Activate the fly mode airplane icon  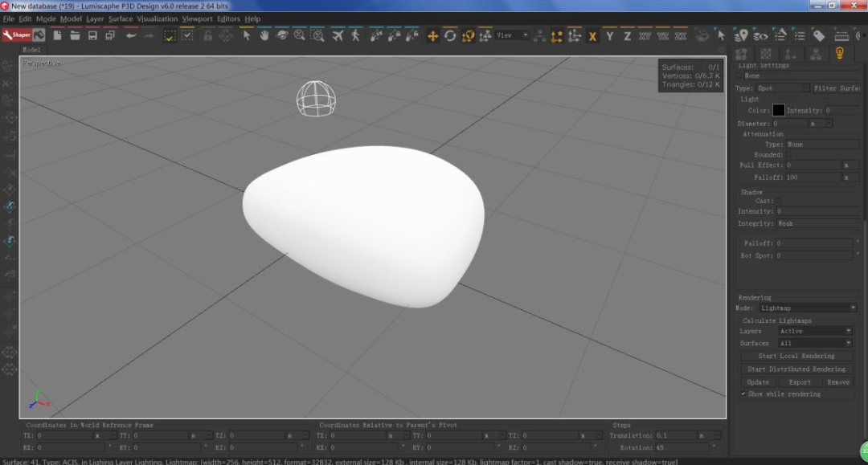coord(338,35)
